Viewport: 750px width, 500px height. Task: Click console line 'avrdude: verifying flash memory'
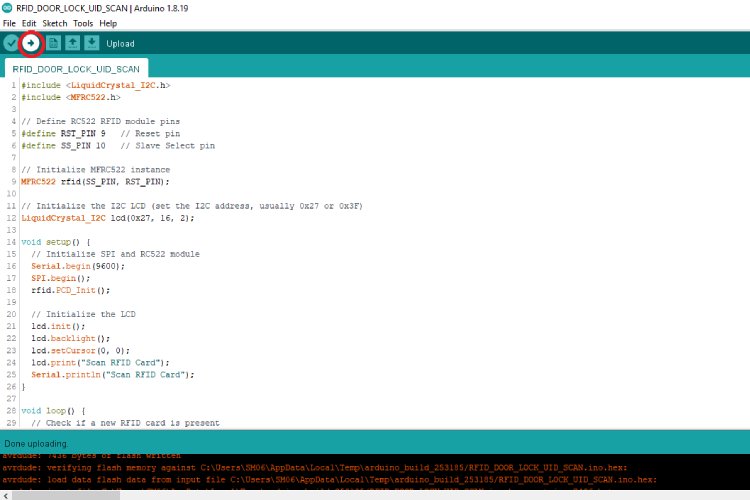[x=314, y=467]
